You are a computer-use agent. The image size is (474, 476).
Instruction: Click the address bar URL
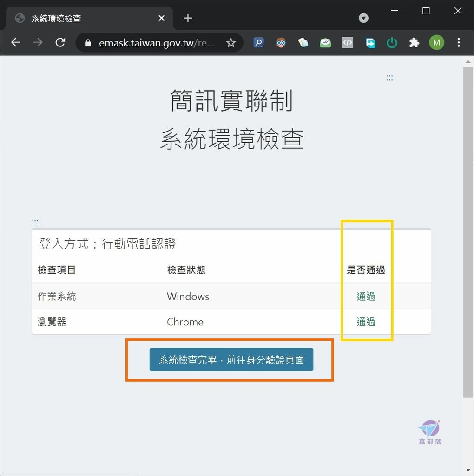157,43
